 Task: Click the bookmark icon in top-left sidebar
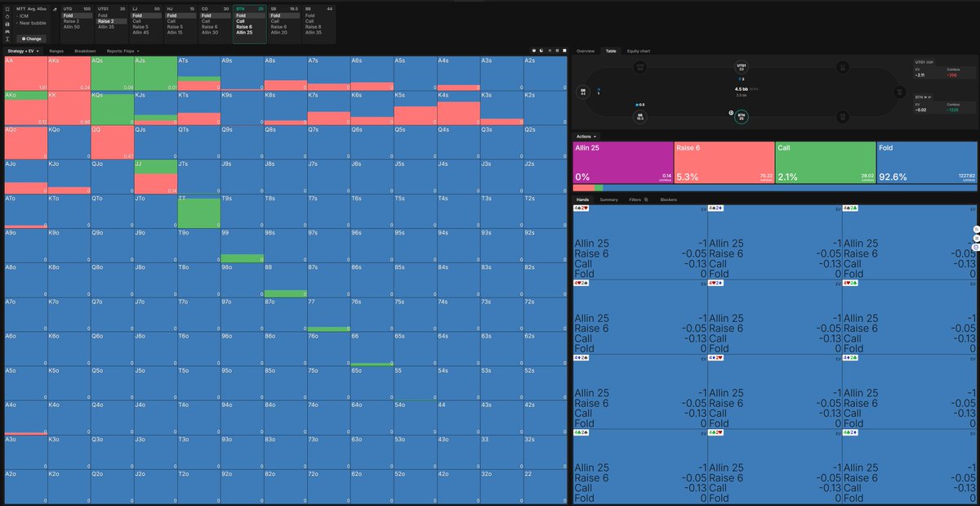(x=7, y=9)
